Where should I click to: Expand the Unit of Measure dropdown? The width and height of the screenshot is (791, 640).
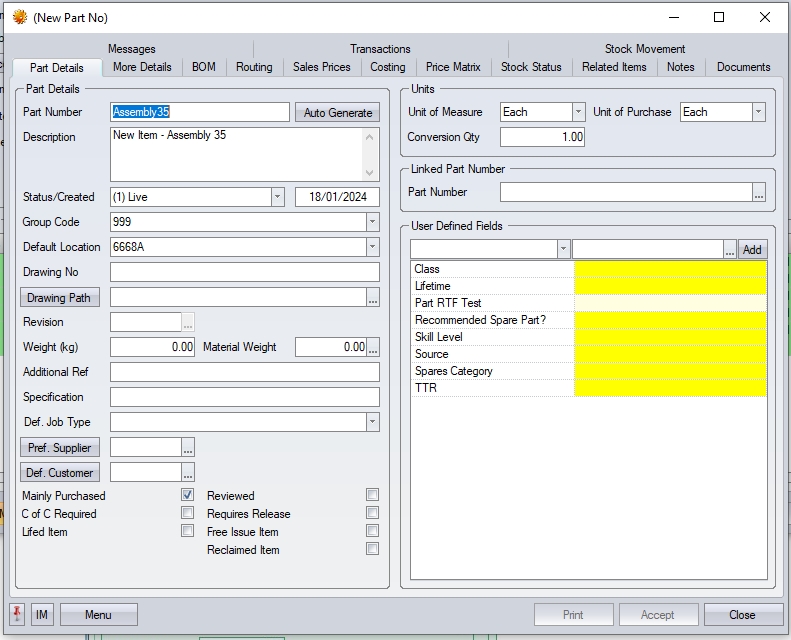(578, 112)
